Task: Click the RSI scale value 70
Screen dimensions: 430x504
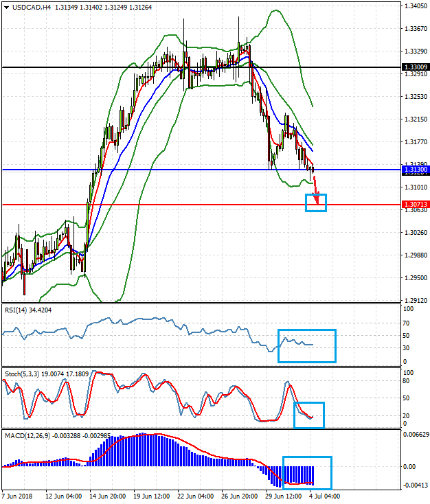Action: point(406,323)
